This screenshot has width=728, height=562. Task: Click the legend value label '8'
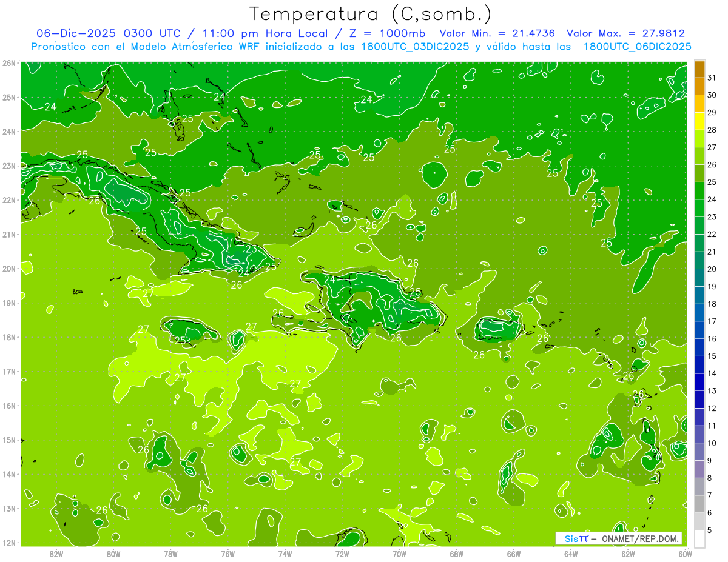tap(710, 478)
